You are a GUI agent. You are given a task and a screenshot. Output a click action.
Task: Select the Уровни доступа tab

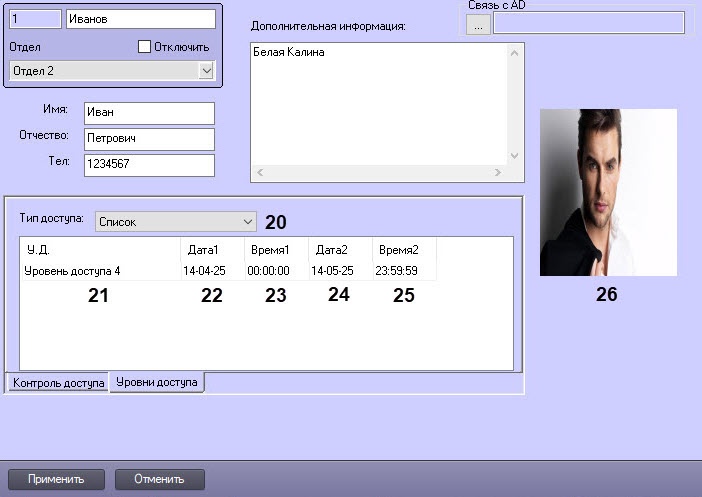point(157,383)
